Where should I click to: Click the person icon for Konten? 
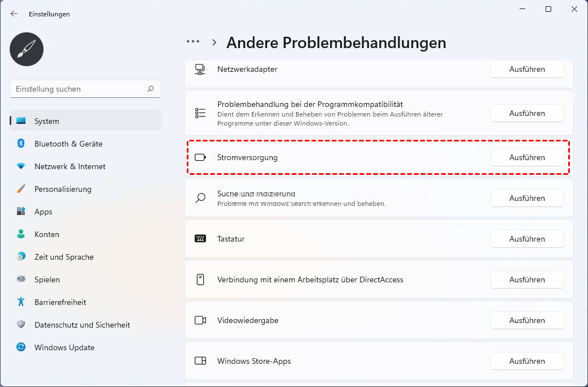pyautogui.click(x=21, y=234)
